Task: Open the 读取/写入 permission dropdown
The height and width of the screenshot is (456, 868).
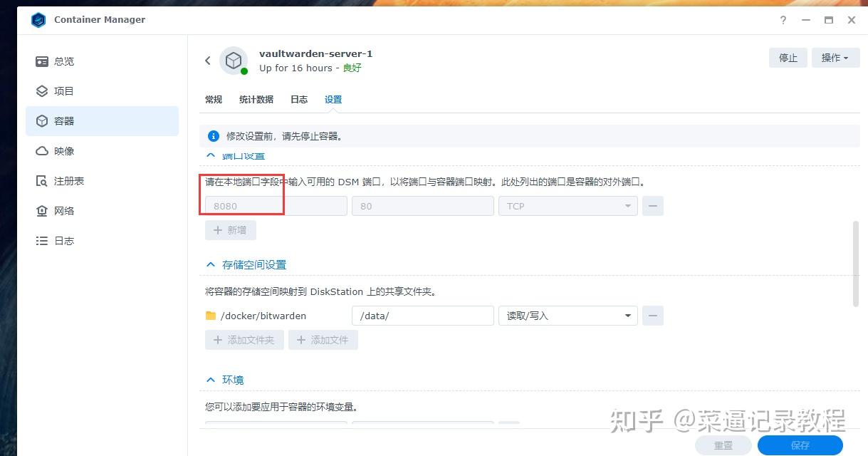Action: 568,316
